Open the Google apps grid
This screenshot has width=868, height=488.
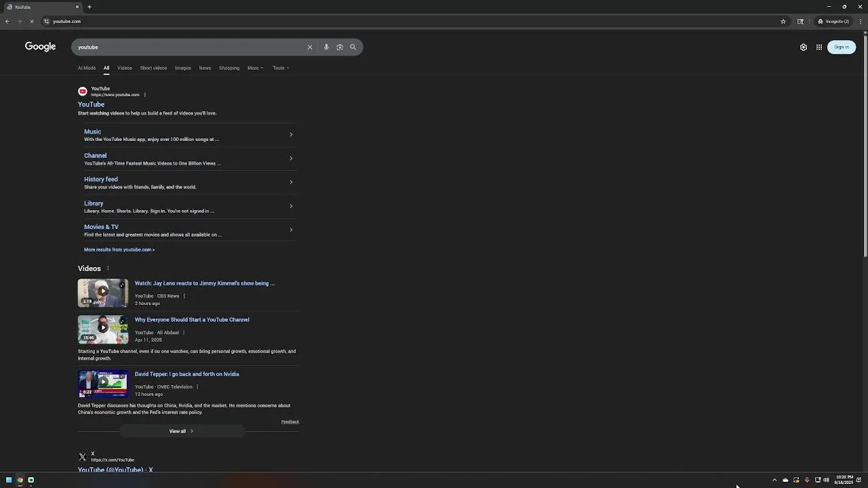point(819,47)
